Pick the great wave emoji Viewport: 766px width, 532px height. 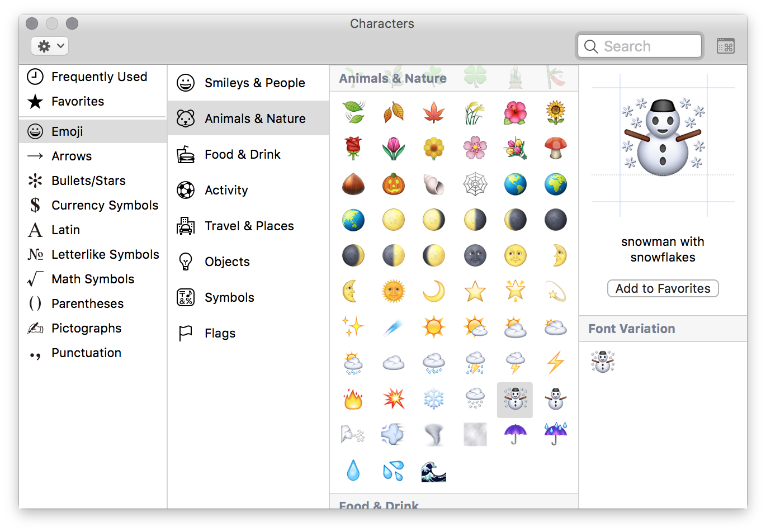pyautogui.click(x=434, y=471)
